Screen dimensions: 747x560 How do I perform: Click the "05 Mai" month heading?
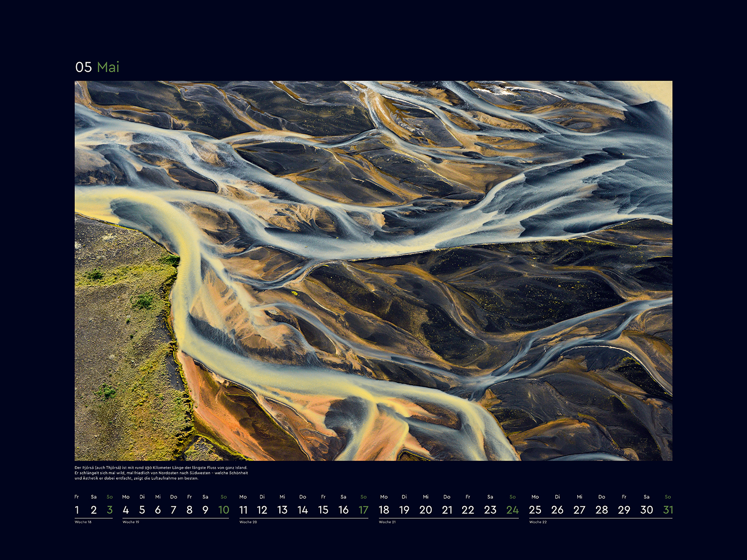[97, 67]
